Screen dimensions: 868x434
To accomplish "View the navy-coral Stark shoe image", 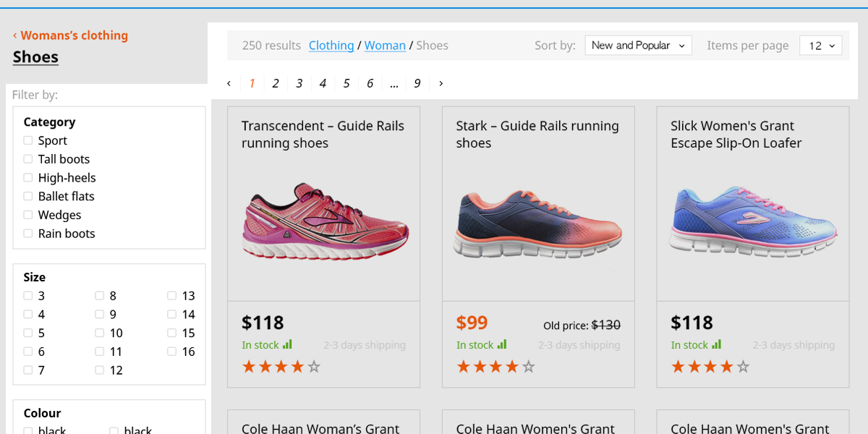I will 538,224.
